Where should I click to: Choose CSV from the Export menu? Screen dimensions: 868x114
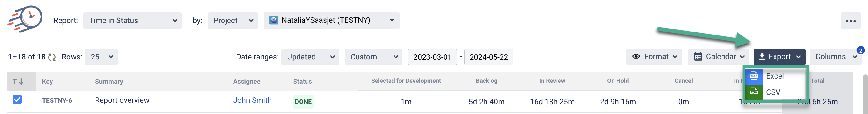tap(775, 92)
